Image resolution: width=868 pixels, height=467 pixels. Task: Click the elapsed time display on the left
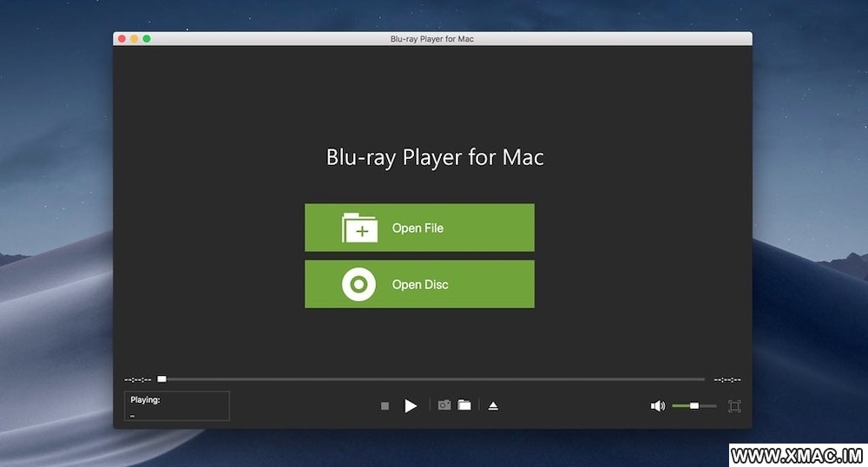click(x=138, y=379)
